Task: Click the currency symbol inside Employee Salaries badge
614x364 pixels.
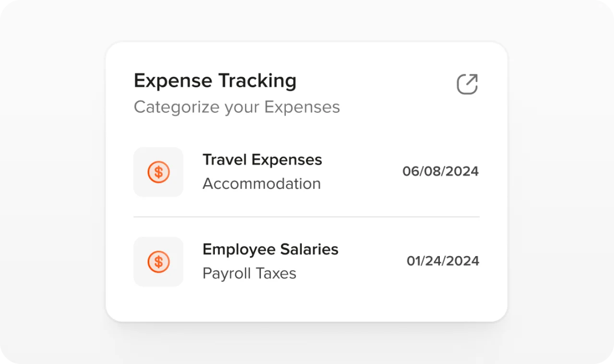Action: click(x=158, y=261)
